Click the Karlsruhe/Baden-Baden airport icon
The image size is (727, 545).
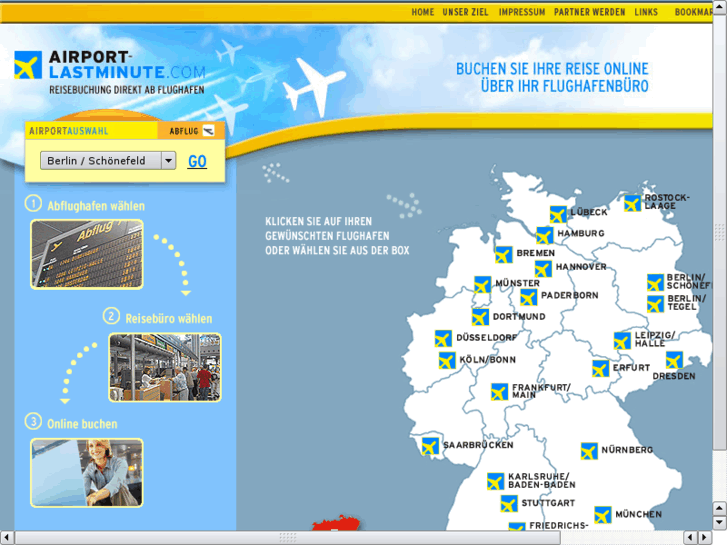[x=495, y=481]
